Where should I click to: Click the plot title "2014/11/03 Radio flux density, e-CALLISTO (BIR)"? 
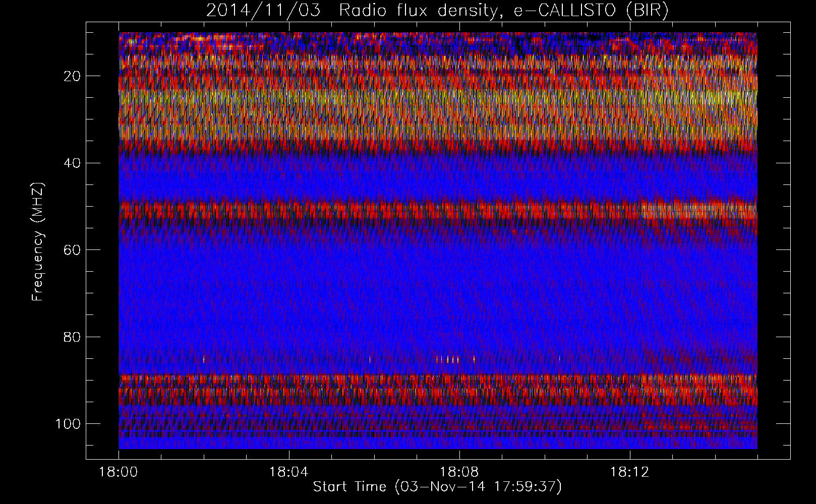point(437,11)
